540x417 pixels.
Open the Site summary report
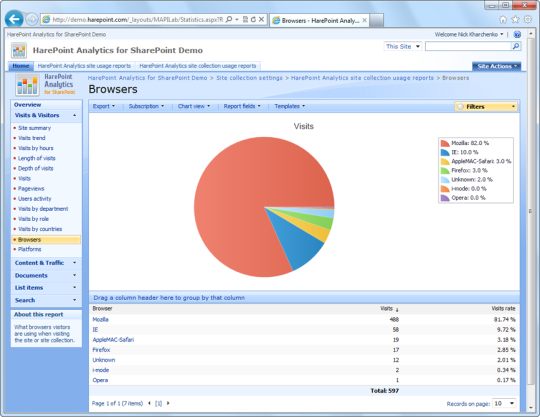34,128
